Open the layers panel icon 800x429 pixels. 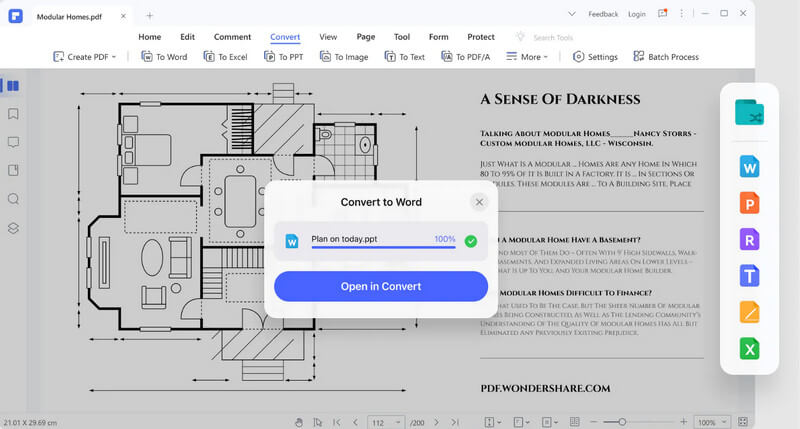[13, 228]
